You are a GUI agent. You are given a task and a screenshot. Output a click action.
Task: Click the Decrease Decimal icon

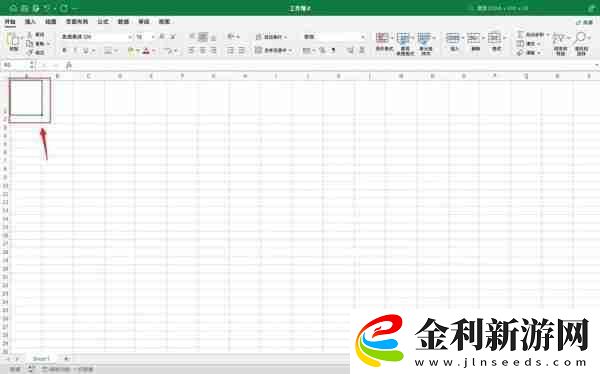point(362,50)
